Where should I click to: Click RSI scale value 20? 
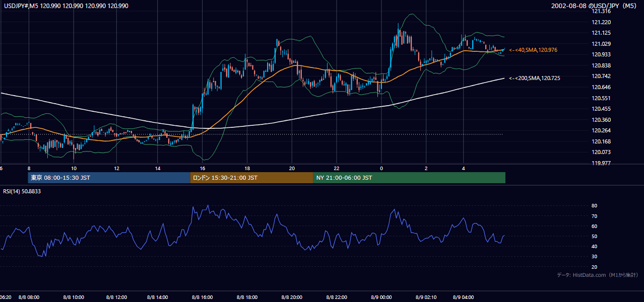click(594, 267)
